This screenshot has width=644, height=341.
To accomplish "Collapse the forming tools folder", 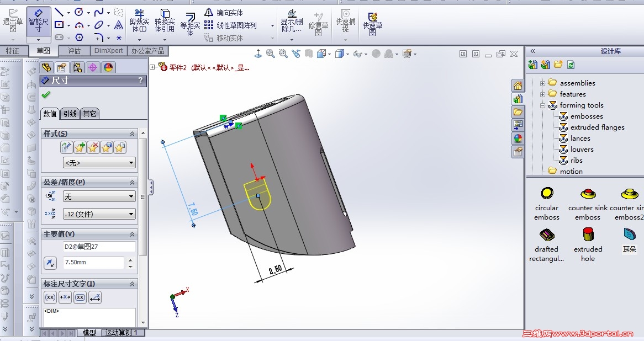I will (542, 105).
